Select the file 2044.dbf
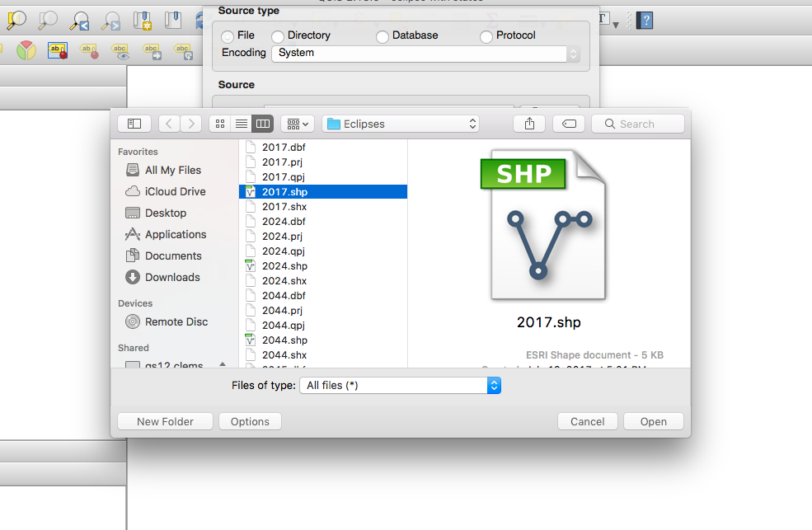 [x=323, y=296]
